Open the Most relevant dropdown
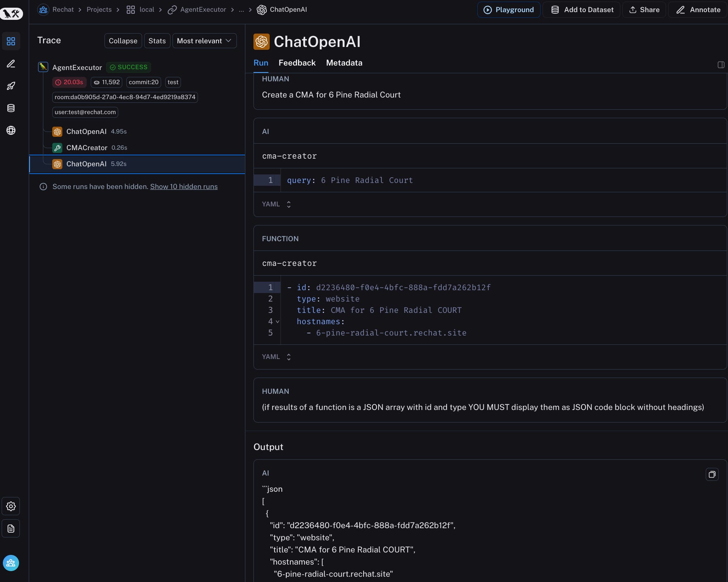This screenshot has width=728, height=582. [204, 40]
